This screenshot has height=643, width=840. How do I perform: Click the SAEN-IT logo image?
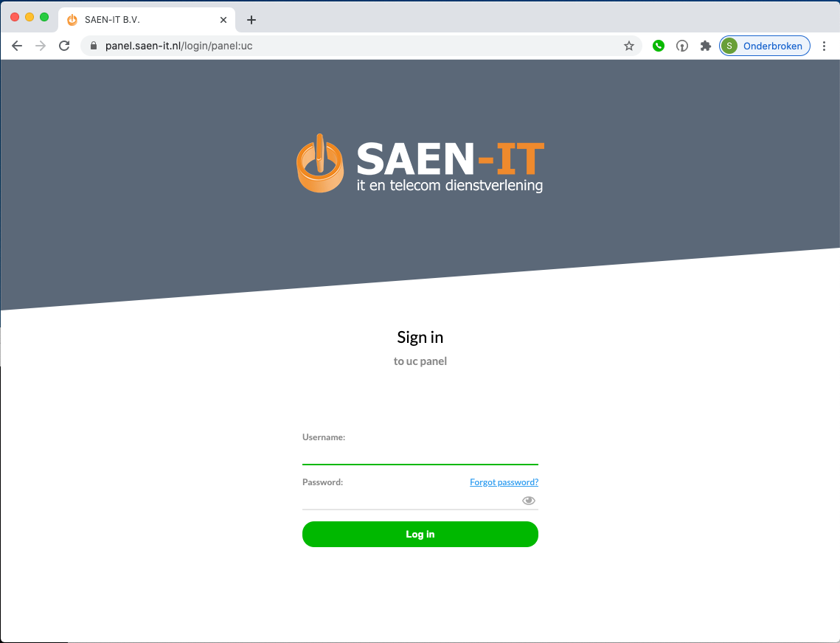(420, 164)
